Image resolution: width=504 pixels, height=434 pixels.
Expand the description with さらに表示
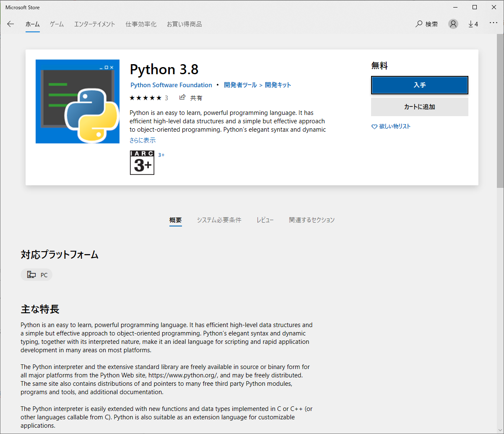tap(143, 140)
